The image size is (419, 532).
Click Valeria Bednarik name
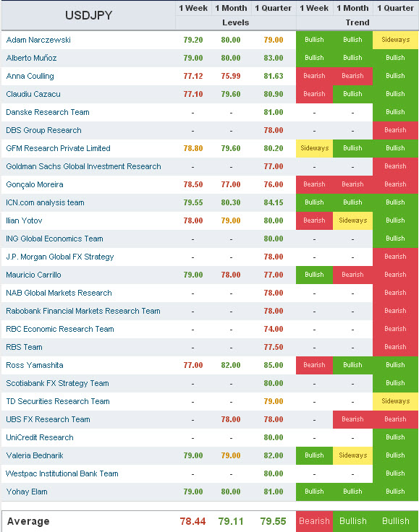(x=35, y=455)
